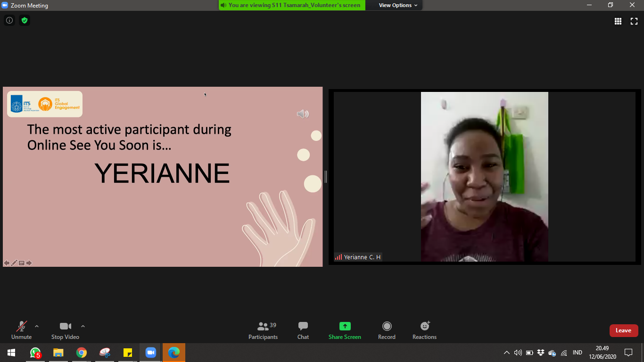
Task: Switch to gallery view grid icon
Action: tap(618, 21)
